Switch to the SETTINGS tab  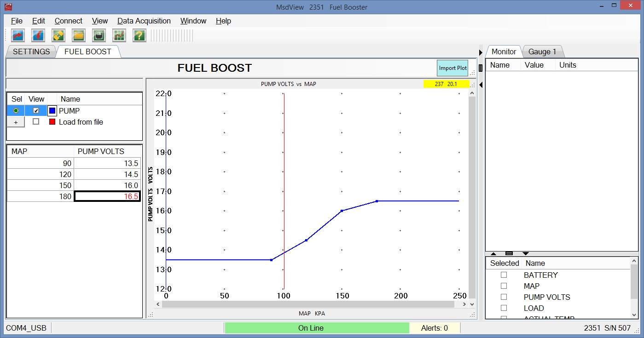click(31, 52)
